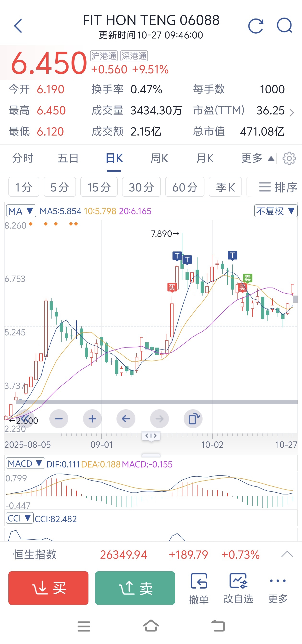This screenshot has height=644, width=302.
Task: Switch to the 周K tab
Action: (159, 158)
